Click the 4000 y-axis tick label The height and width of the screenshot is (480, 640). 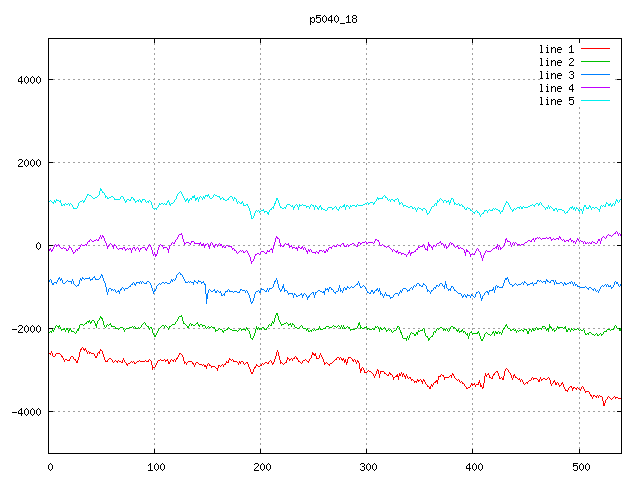click(27, 80)
